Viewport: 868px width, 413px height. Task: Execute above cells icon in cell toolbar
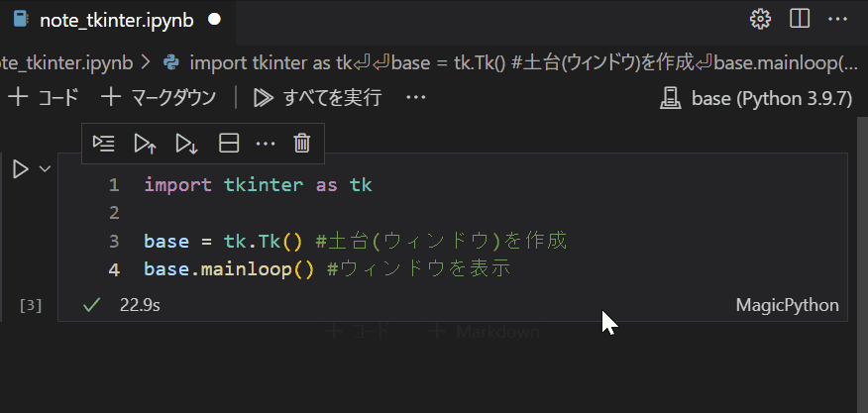145,144
